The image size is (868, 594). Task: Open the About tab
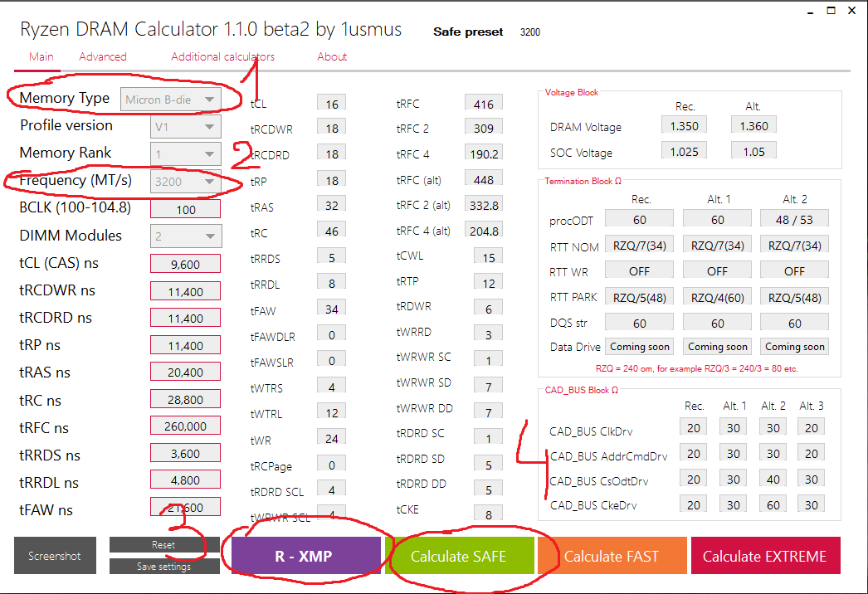click(x=332, y=56)
